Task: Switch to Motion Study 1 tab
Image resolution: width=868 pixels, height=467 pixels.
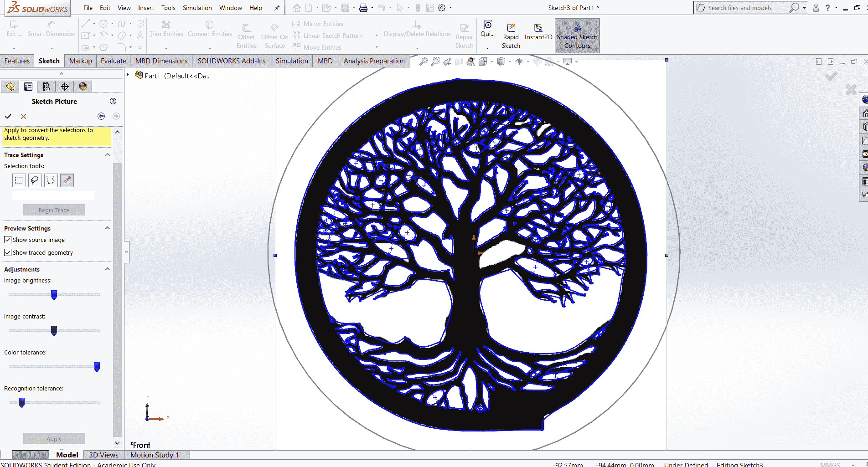Action: pyautogui.click(x=155, y=455)
